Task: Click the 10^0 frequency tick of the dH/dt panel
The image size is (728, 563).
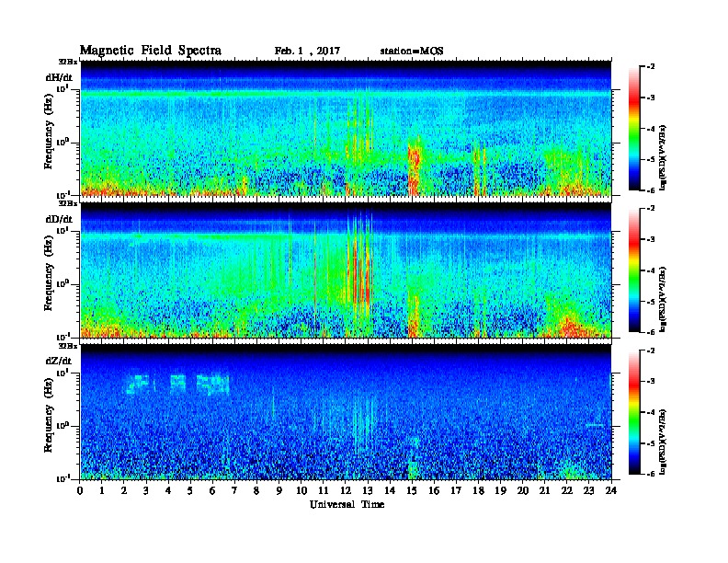Action: 63,142
